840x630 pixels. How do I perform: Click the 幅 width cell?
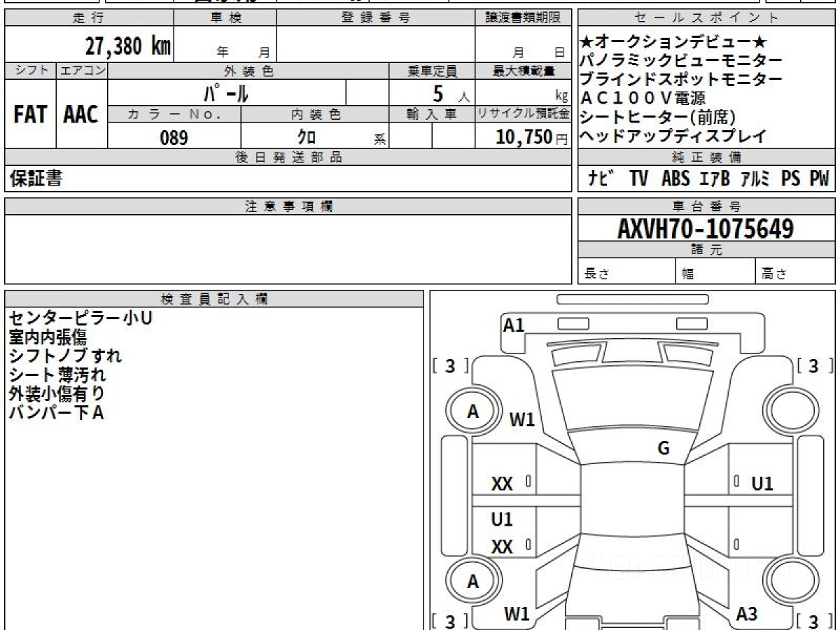[715, 271]
